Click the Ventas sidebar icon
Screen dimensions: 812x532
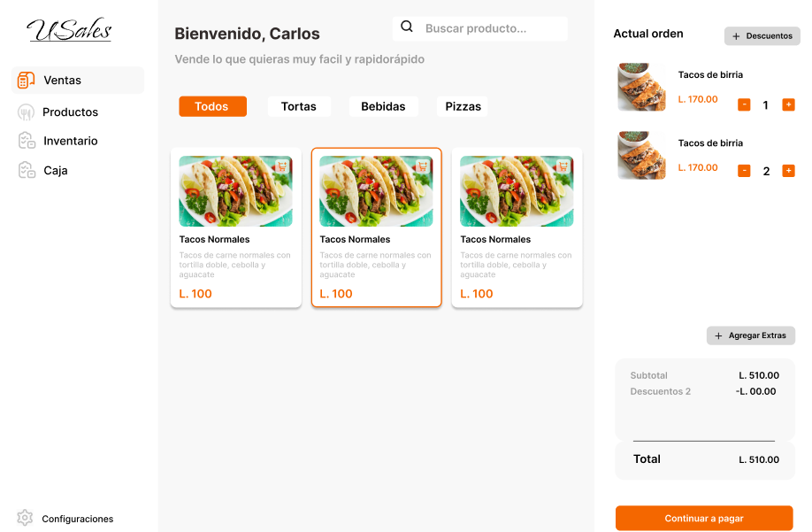(x=26, y=81)
